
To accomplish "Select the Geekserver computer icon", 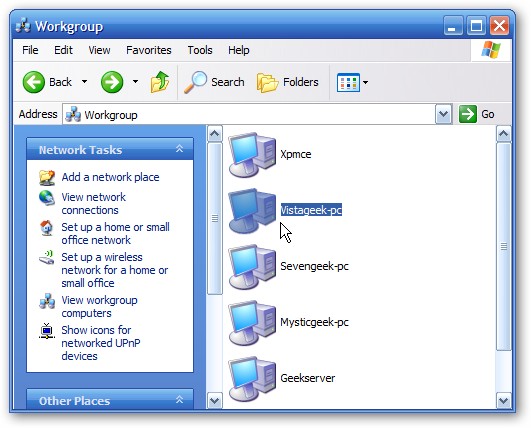I will tap(252, 379).
